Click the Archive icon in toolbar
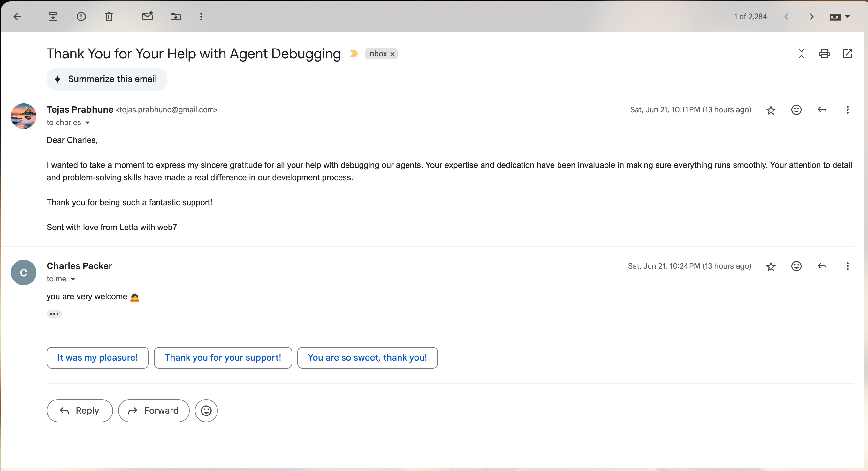 53,17
